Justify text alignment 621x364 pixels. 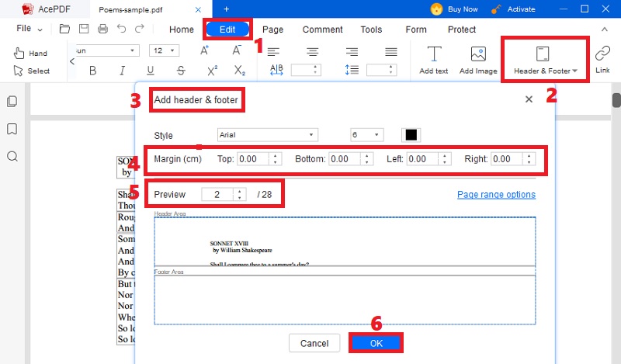pyautogui.click(x=391, y=51)
